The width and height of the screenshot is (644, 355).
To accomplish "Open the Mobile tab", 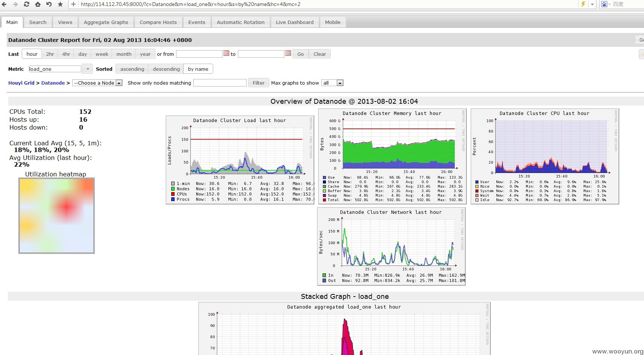I will tap(333, 22).
